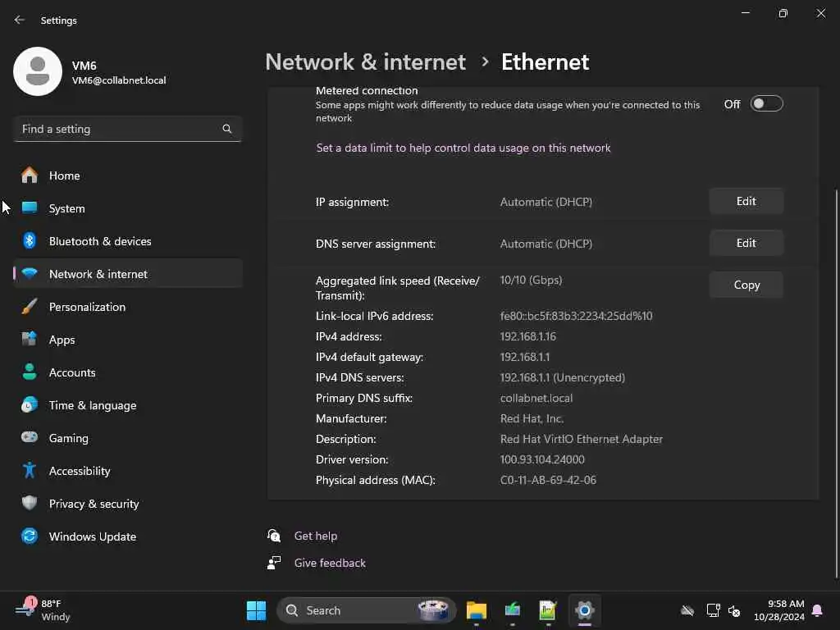Select the Gaming controller icon
This screenshot has width=840, height=630.
click(x=30, y=438)
